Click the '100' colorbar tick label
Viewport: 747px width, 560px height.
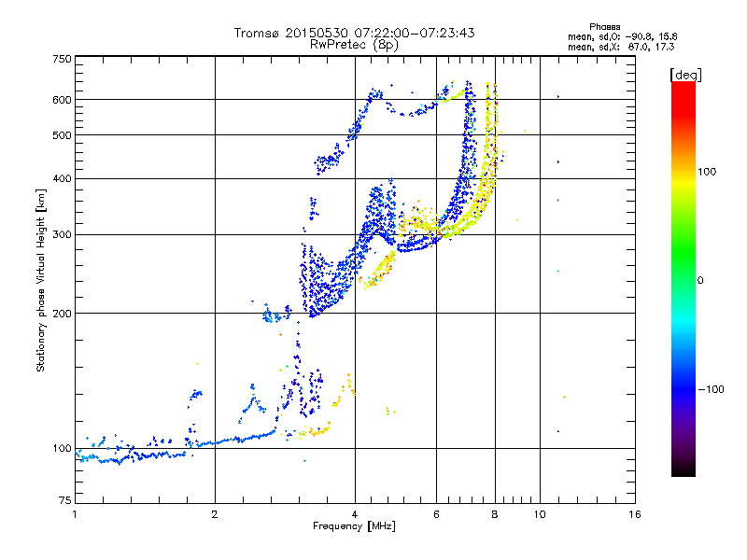pyautogui.click(x=707, y=172)
